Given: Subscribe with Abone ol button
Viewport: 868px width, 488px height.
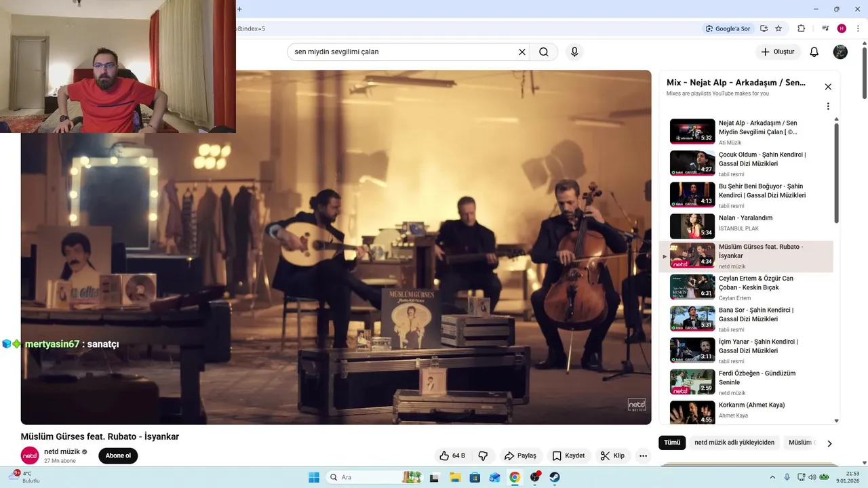Looking at the screenshot, I should click(118, 455).
